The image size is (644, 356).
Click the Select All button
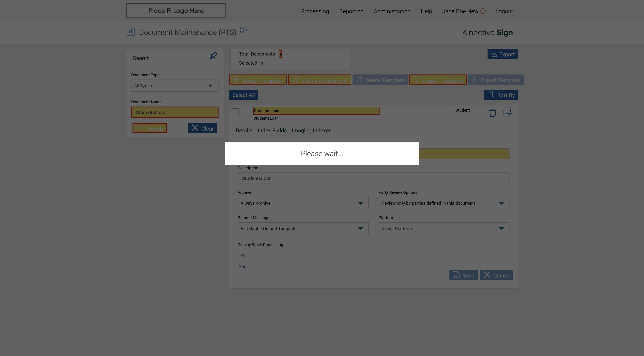coord(243,95)
